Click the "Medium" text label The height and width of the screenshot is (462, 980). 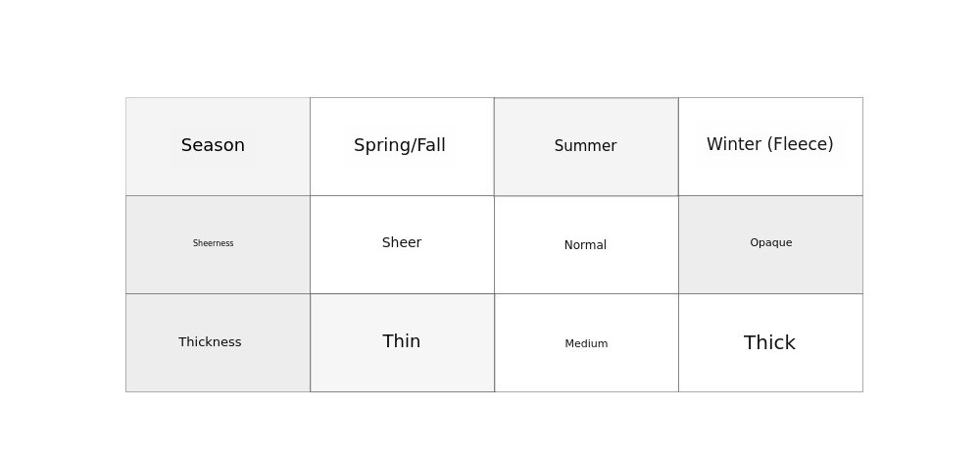586,344
